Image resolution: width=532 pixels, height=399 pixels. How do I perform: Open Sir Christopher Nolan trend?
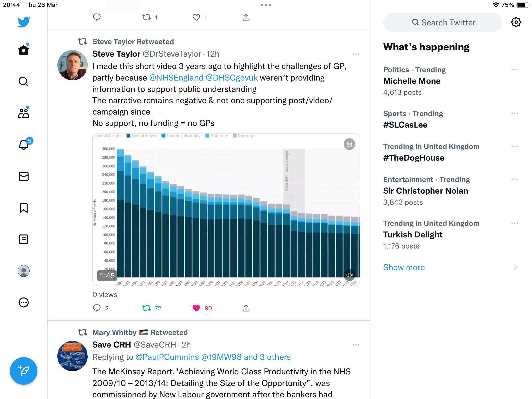coord(426,191)
